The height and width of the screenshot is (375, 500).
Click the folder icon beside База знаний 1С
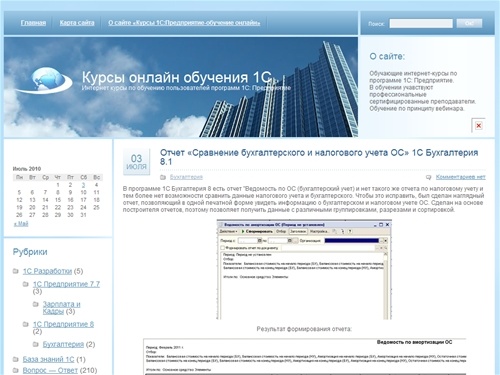16,359
